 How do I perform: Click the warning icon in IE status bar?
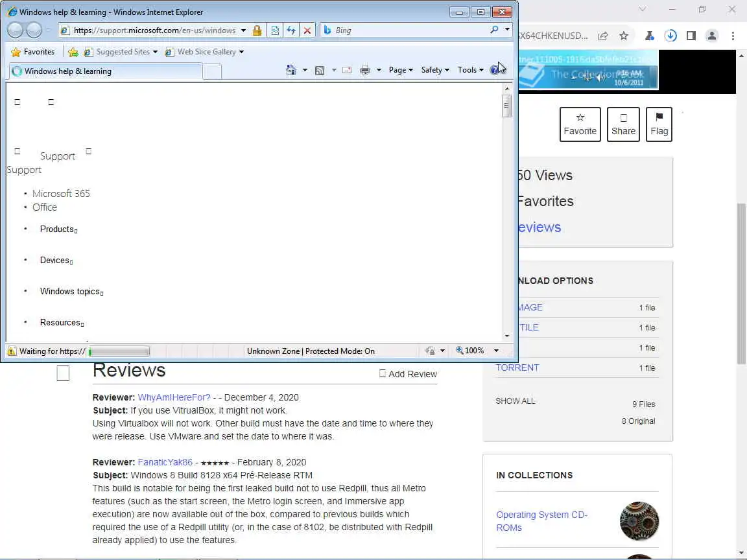coord(12,351)
